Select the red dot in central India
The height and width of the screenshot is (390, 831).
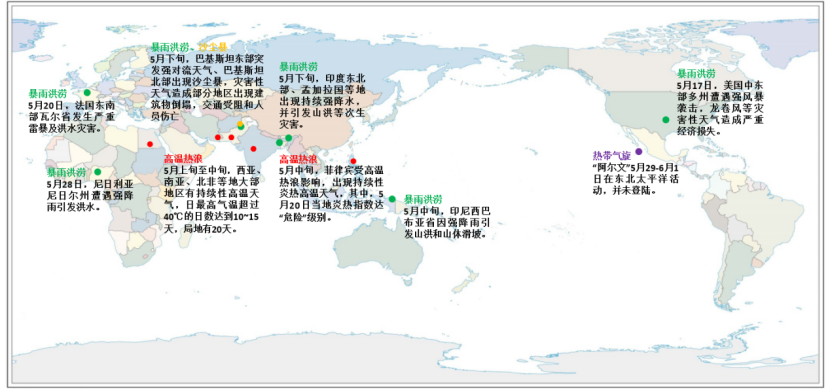tap(253, 148)
